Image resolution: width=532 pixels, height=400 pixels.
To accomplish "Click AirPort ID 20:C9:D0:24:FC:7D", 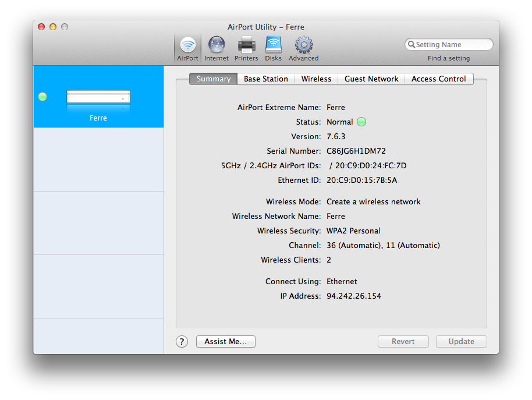I will 371,165.
